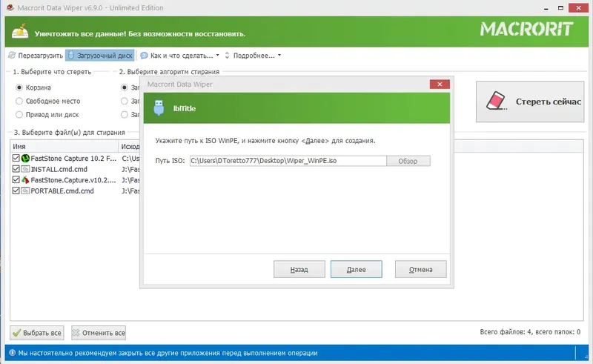
Task: Select the Корзина radio button
Action: 19,87
